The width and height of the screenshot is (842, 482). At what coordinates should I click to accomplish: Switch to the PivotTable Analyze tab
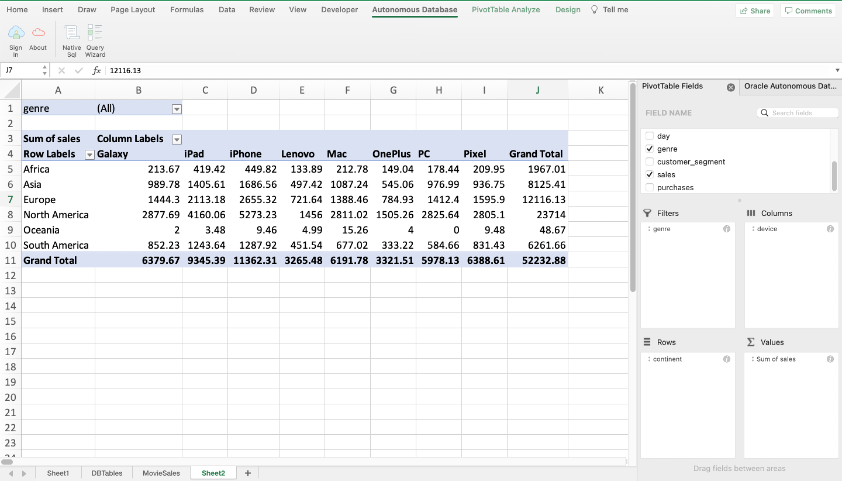tap(506, 10)
